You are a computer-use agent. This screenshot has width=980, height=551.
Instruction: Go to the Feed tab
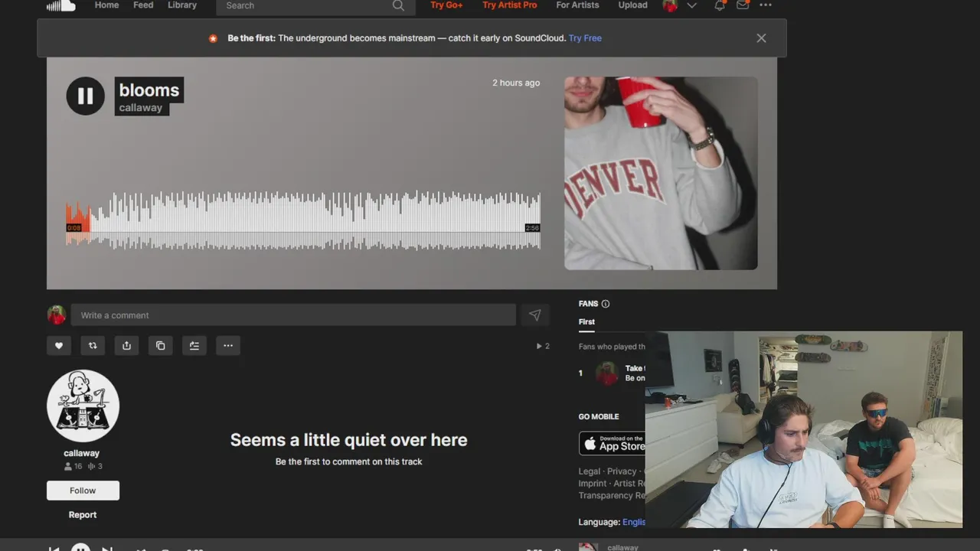(143, 5)
